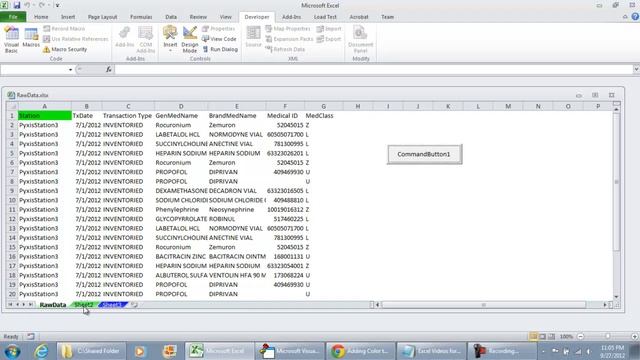
Task: Switch to the Insert ribbon tab
Action: [68, 17]
